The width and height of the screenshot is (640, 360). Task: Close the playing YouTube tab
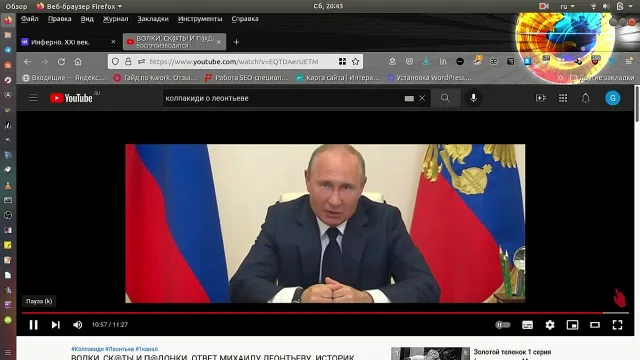tap(219, 42)
